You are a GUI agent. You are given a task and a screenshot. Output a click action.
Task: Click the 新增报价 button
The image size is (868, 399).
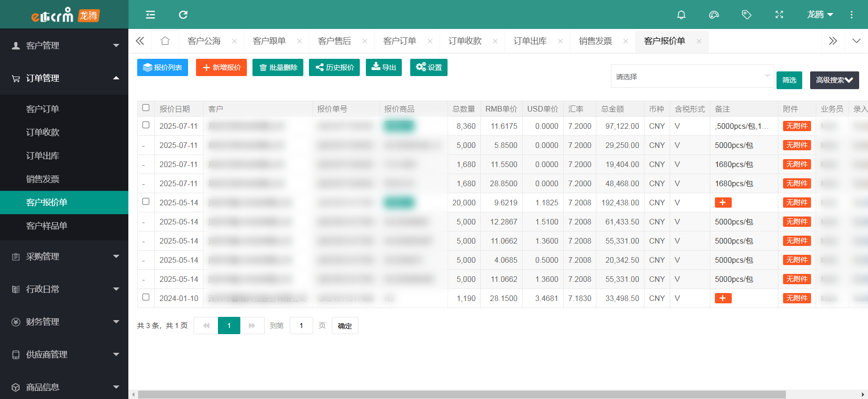221,68
